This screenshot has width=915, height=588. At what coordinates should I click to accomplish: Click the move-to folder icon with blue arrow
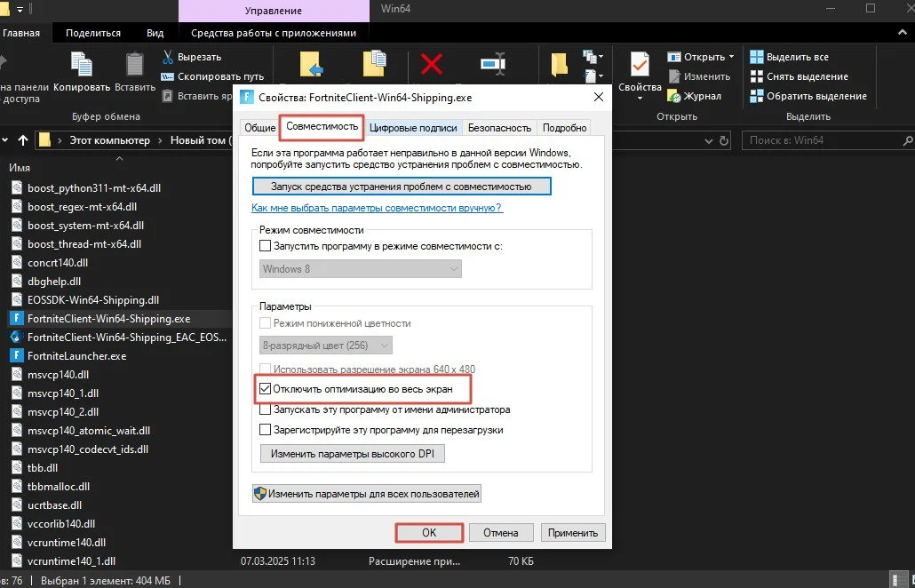pyautogui.click(x=312, y=64)
